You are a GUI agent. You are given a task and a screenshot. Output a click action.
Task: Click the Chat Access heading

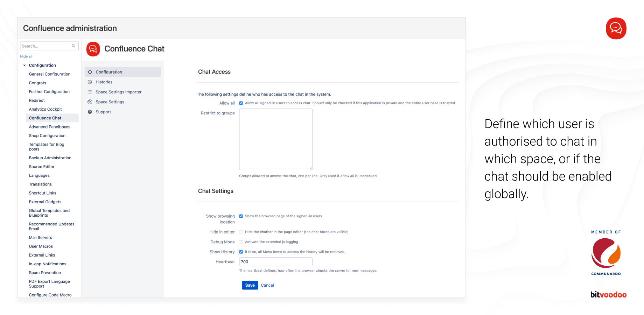click(x=214, y=72)
